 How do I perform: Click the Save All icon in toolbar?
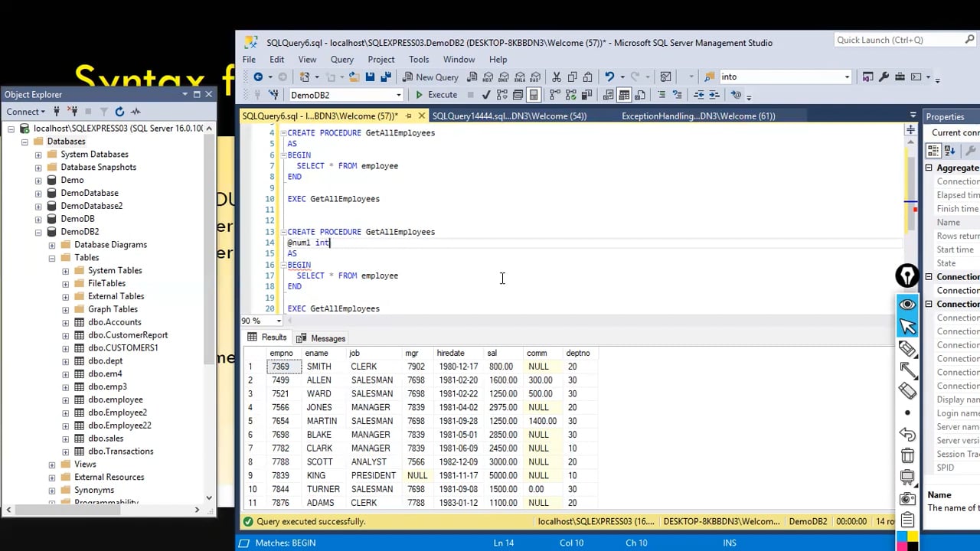[386, 77]
